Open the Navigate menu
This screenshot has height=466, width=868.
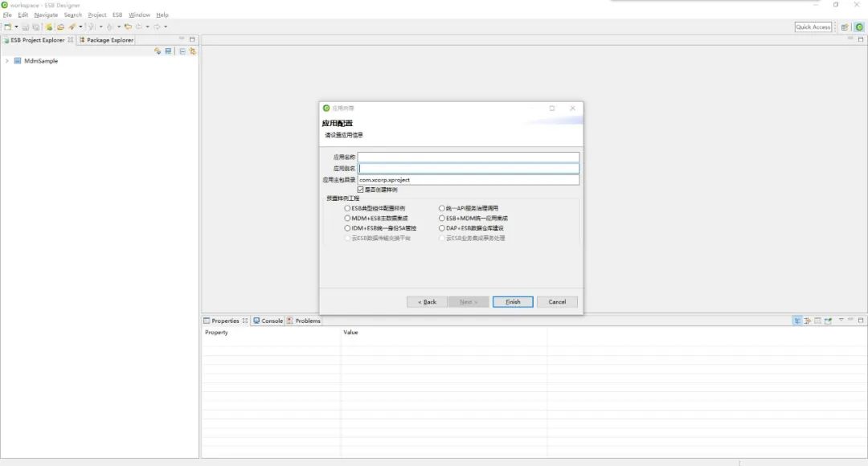tap(46, 15)
